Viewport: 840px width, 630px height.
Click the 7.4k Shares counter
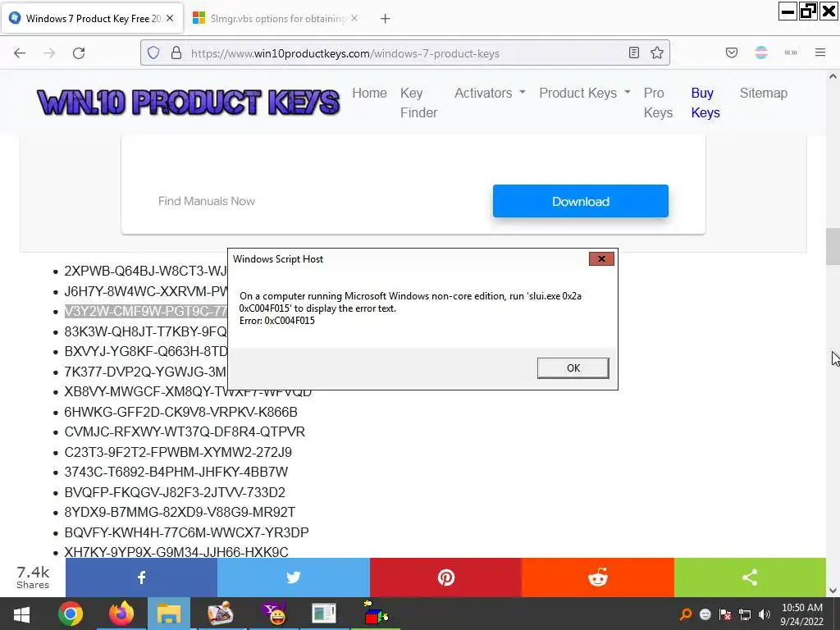coord(33,577)
